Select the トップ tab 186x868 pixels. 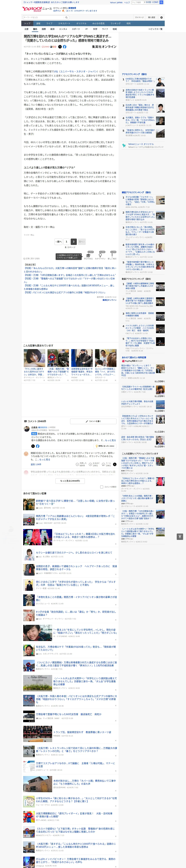[x=27, y=24]
